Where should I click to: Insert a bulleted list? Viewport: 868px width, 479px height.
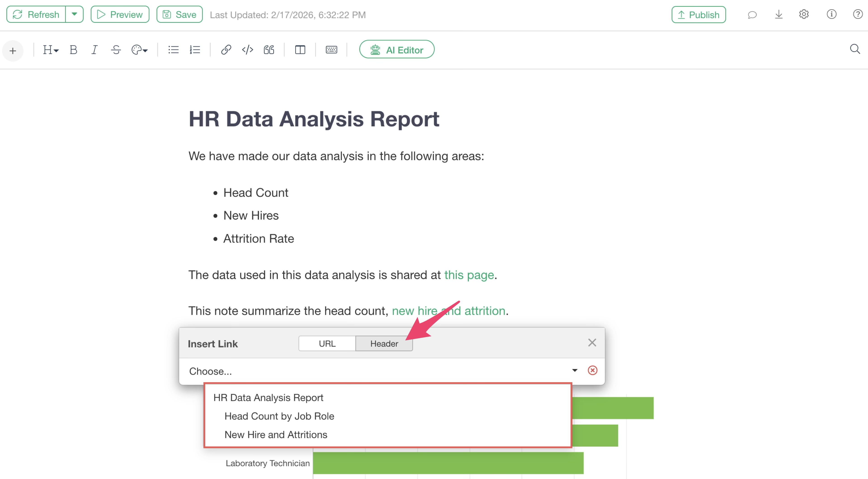tap(173, 50)
